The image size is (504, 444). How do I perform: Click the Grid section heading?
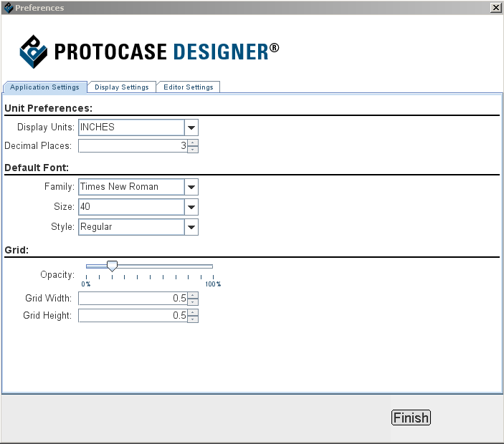click(16, 250)
